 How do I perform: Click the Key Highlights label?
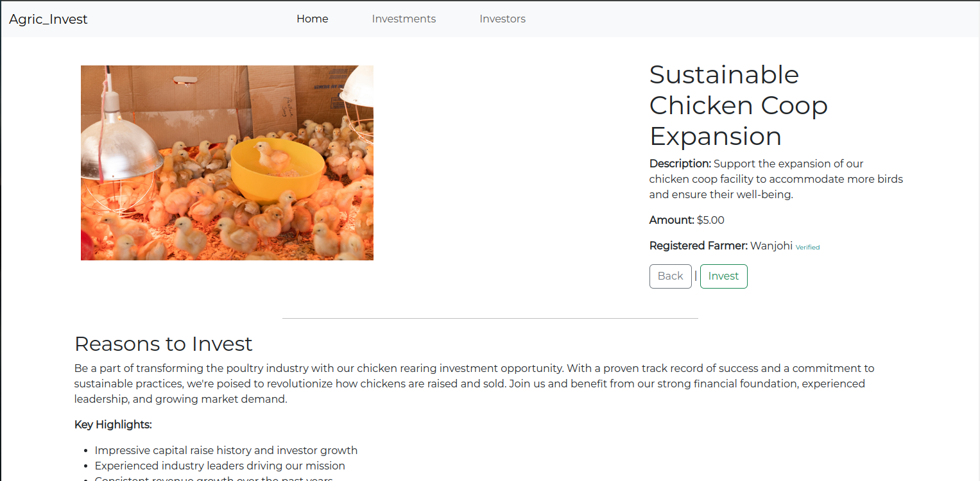tap(113, 425)
